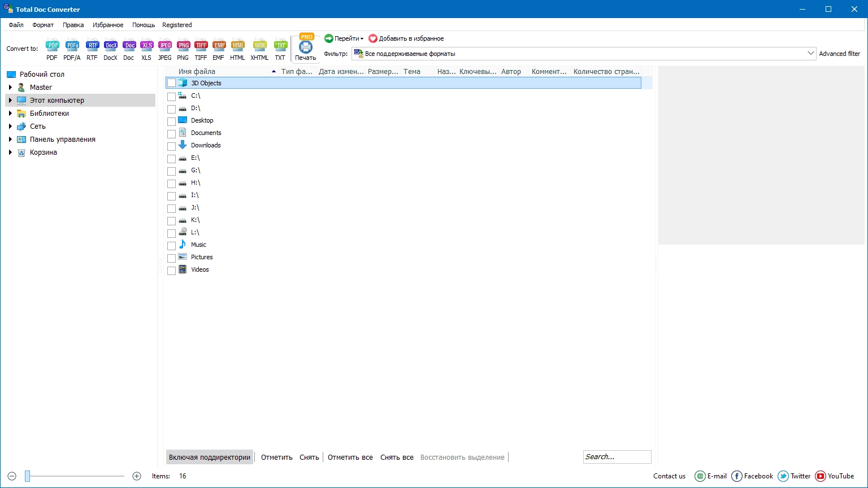This screenshot has width=868, height=488.
Task: Open the Правка menu
Action: pos(73,25)
